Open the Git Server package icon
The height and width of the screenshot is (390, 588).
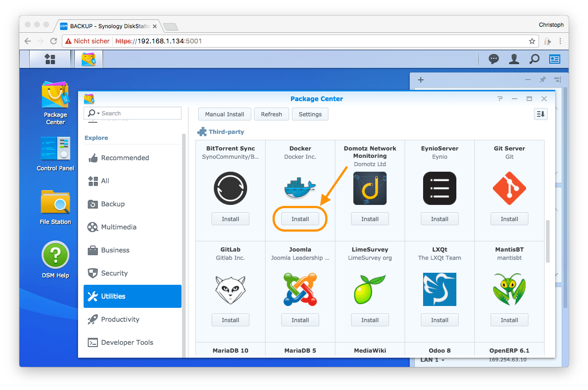coord(509,188)
